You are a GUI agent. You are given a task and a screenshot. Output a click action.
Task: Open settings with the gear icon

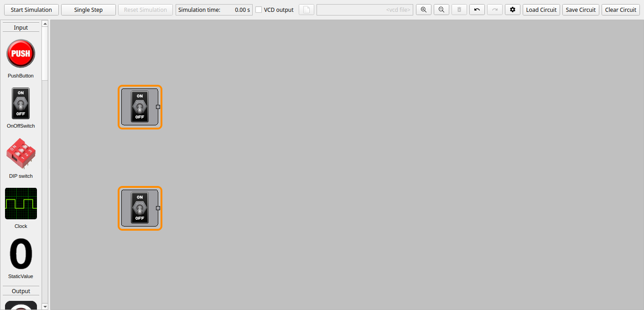coord(513,10)
